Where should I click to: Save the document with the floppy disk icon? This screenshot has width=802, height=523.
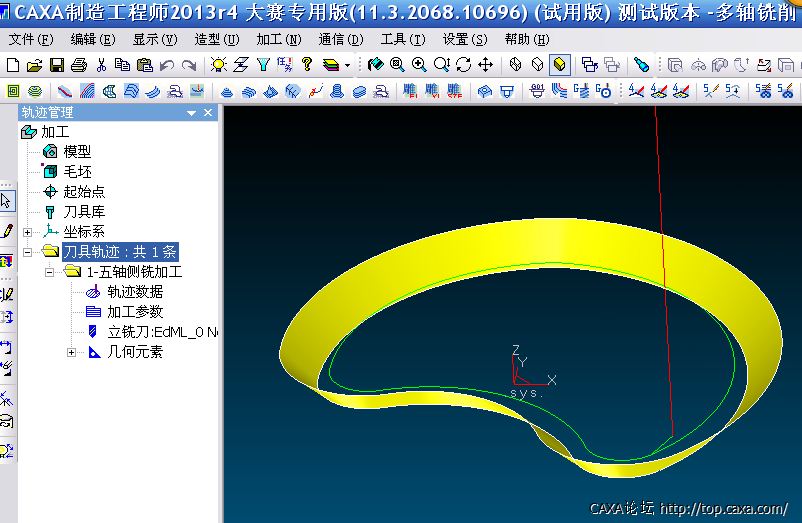[57, 65]
